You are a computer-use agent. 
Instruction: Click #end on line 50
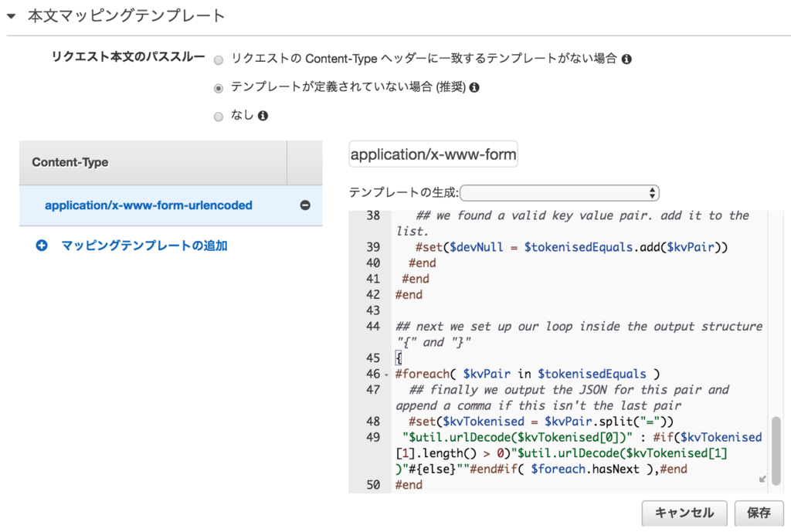(409, 485)
